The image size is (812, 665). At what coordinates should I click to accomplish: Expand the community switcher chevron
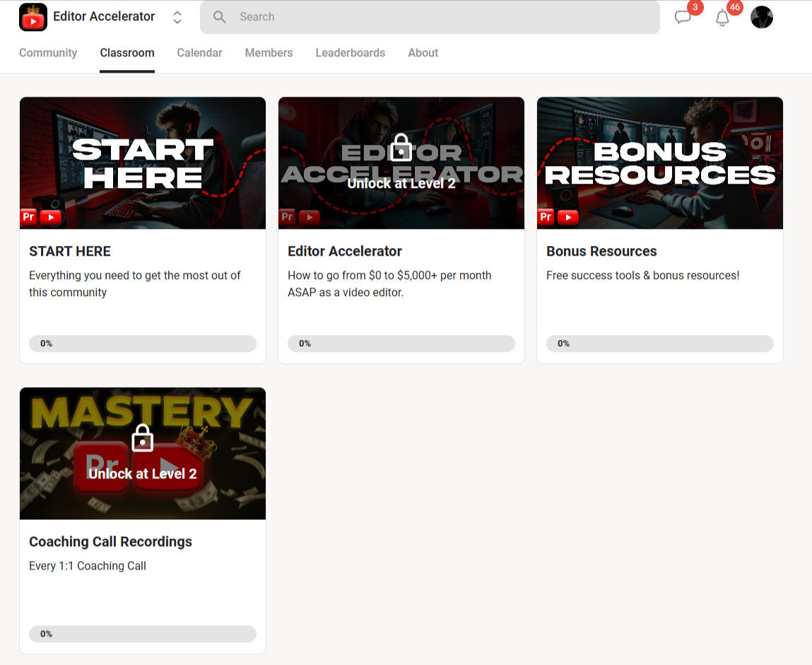177,18
